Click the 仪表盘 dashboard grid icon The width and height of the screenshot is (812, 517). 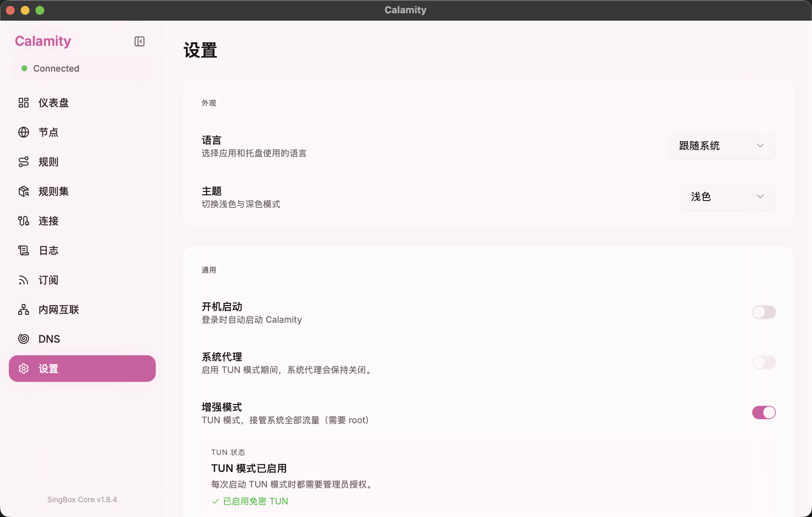(24, 103)
